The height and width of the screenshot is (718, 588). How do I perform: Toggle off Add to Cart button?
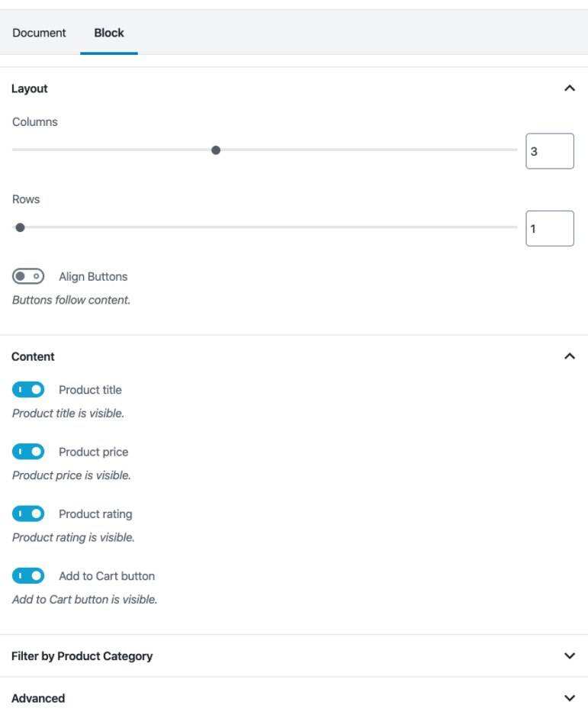[x=28, y=575]
